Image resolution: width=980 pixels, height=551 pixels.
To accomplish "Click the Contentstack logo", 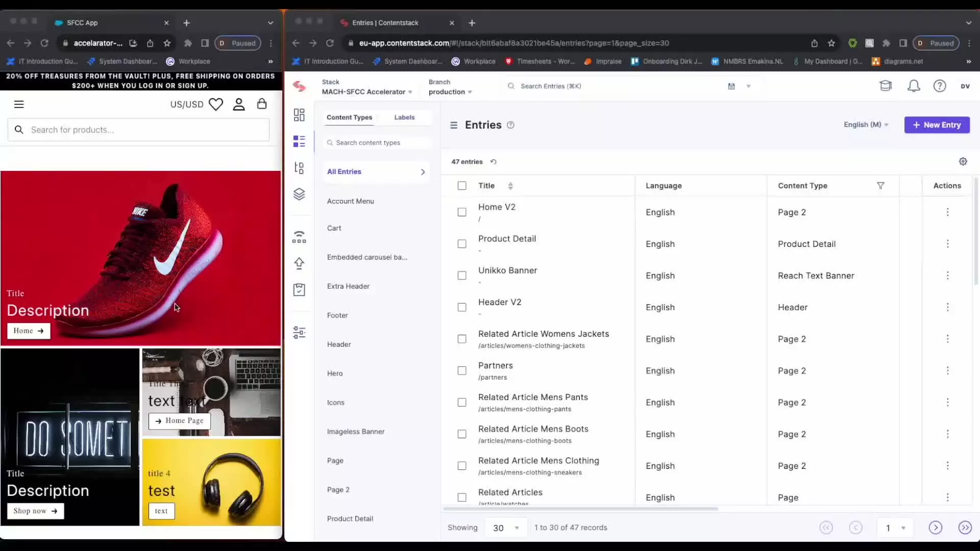I will pos(299,86).
